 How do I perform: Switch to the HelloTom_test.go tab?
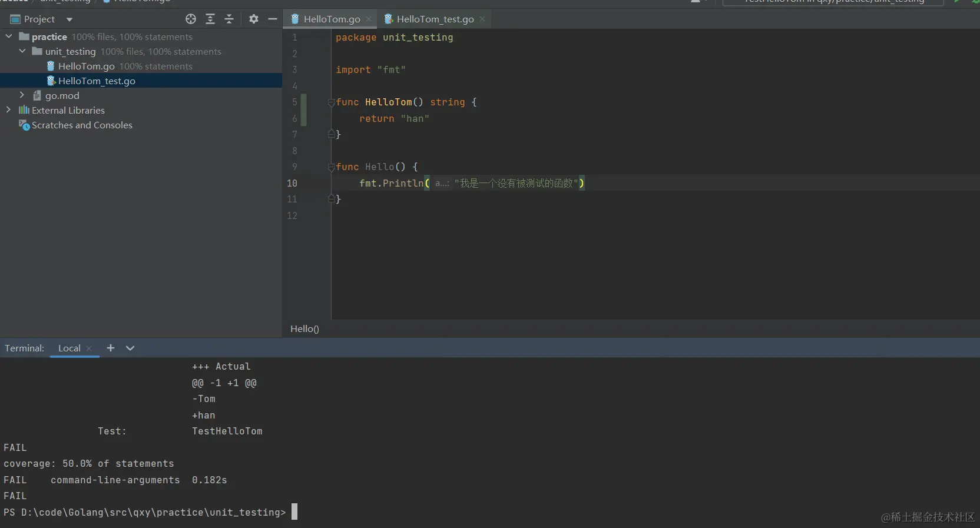(435, 19)
